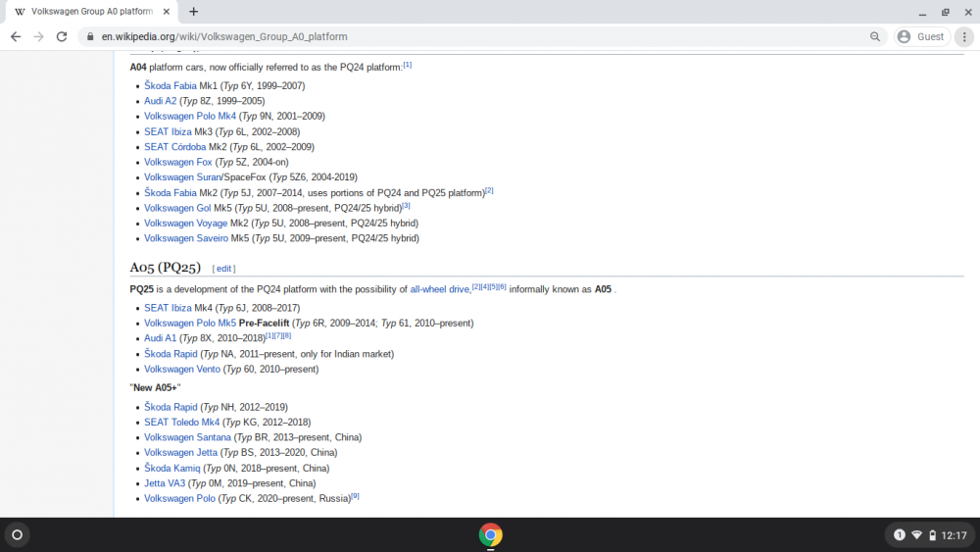The width and height of the screenshot is (980, 552).
Task: Open a new tab with plus button
Action: pos(193,11)
